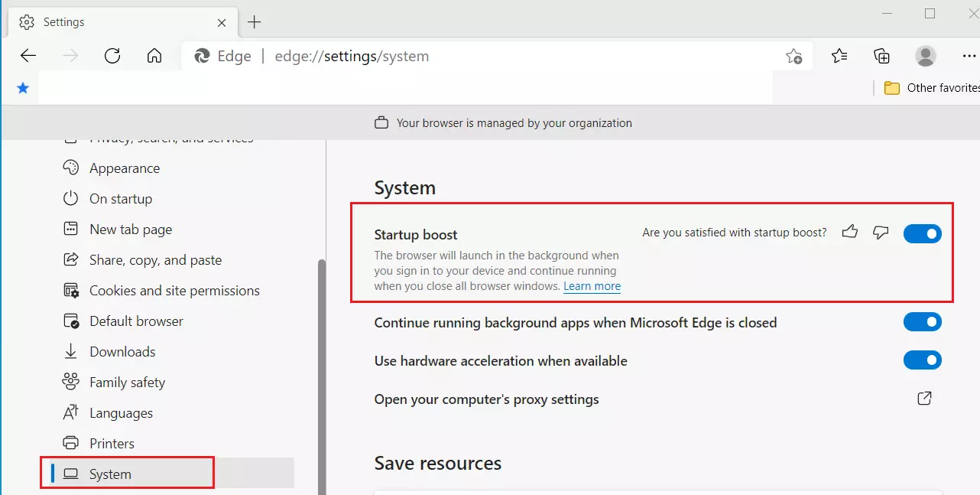980x495 pixels.
Task: Open the Cookies and site permissions section
Action: [174, 290]
